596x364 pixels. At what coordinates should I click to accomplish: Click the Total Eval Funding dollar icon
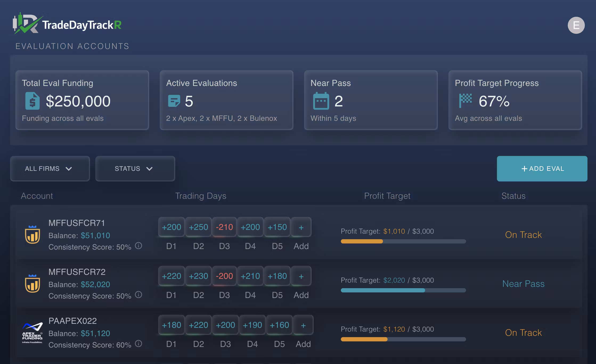pos(32,101)
